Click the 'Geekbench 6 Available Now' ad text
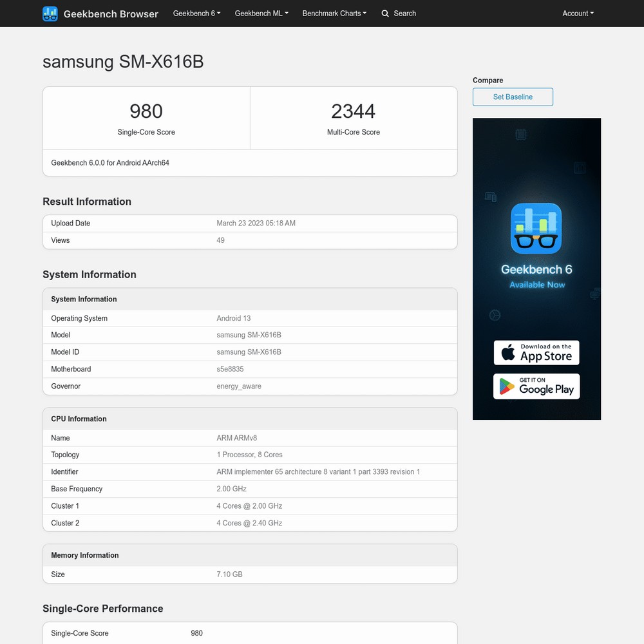Screen dimensions: 644x644 536,276
